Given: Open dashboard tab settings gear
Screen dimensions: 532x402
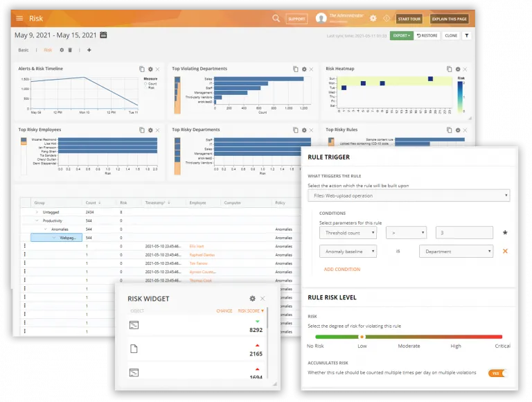Looking at the screenshot, I should [x=62, y=50].
